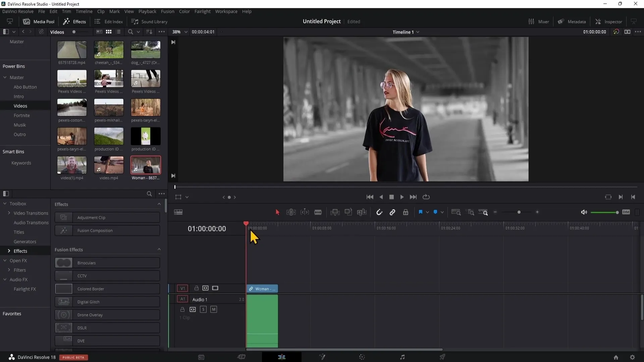Lock the V1 video track

pos(197,288)
